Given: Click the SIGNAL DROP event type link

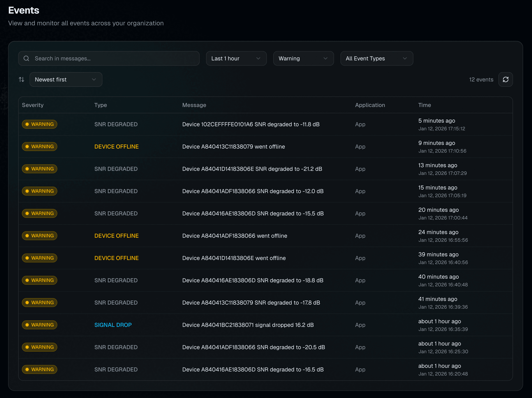Looking at the screenshot, I should point(113,325).
